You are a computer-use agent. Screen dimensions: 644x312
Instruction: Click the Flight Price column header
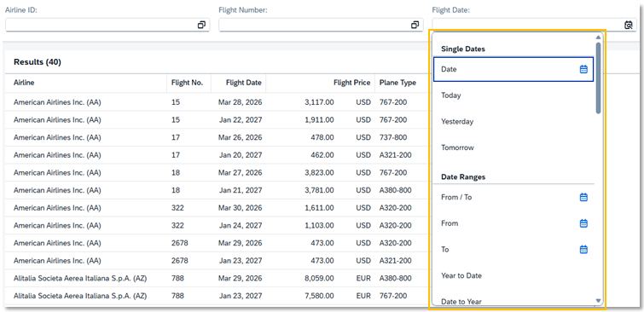pos(352,83)
